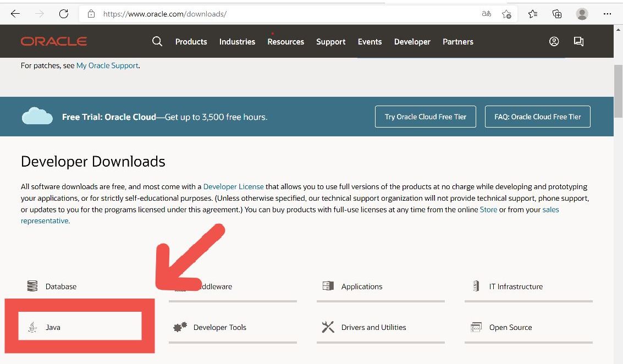Click the Drivers and Utilities wrench icon

click(x=328, y=327)
